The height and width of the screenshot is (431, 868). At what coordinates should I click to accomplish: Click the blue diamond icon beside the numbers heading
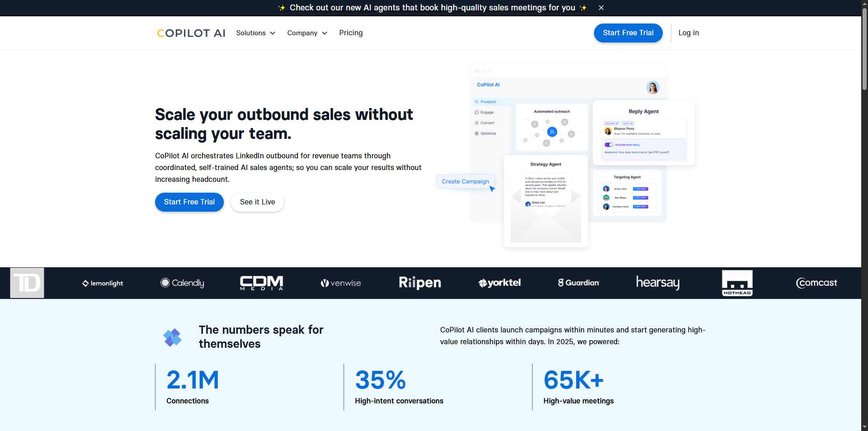point(172,337)
